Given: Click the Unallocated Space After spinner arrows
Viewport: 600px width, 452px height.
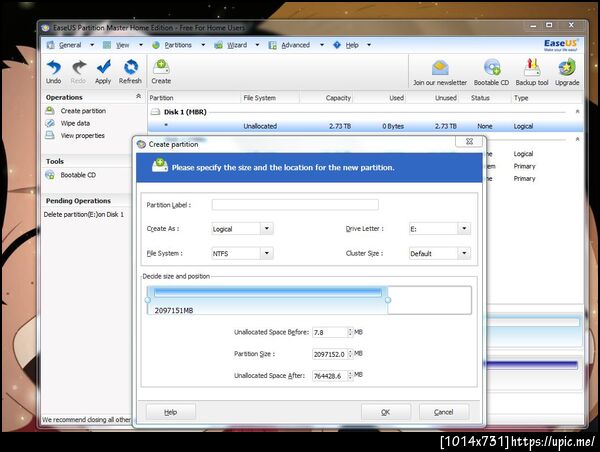Looking at the screenshot, I should (350, 376).
